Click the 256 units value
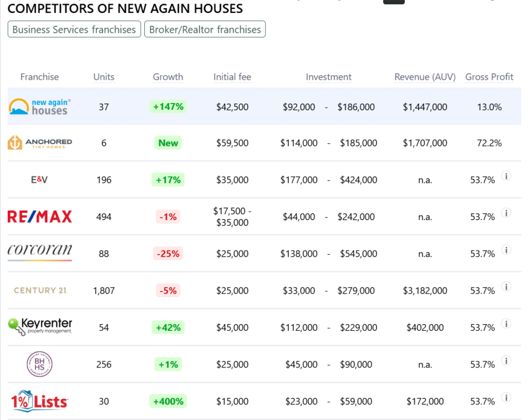 click(104, 364)
